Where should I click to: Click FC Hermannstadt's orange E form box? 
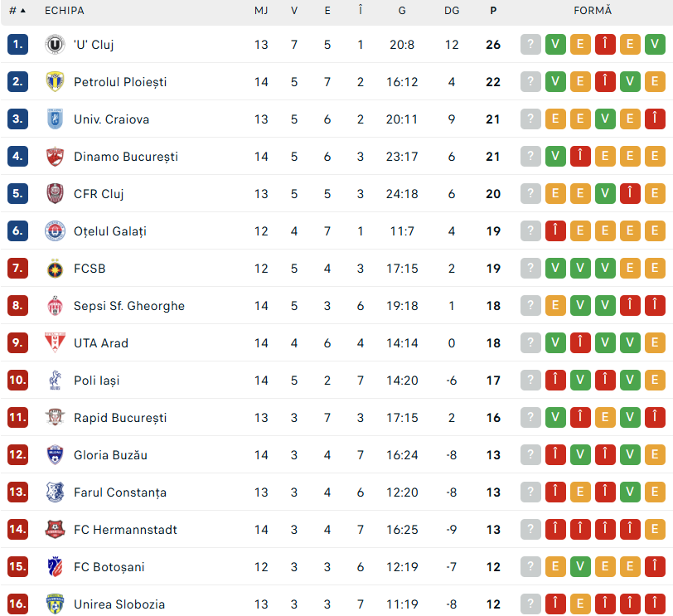click(655, 530)
